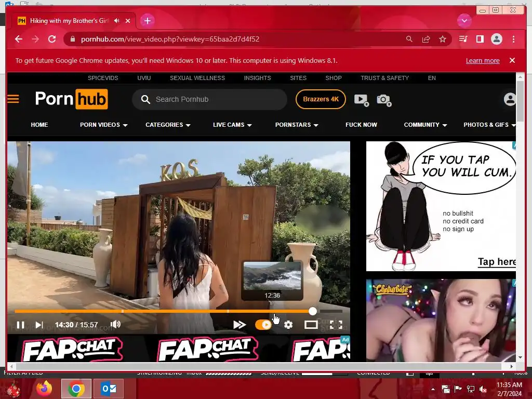Click the search magnifier icon in the address bar

pyautogui.click(x=409, y=39)
